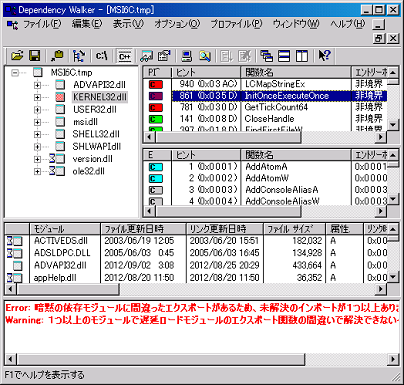
Task: Click the context Help arrow-question icon
Action: [x=324, y=56]
